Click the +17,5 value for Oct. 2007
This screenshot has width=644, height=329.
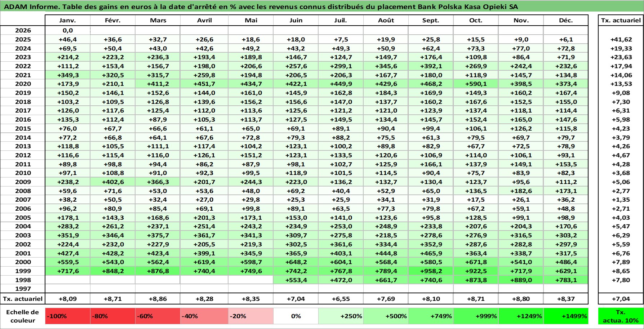[476, 199]
